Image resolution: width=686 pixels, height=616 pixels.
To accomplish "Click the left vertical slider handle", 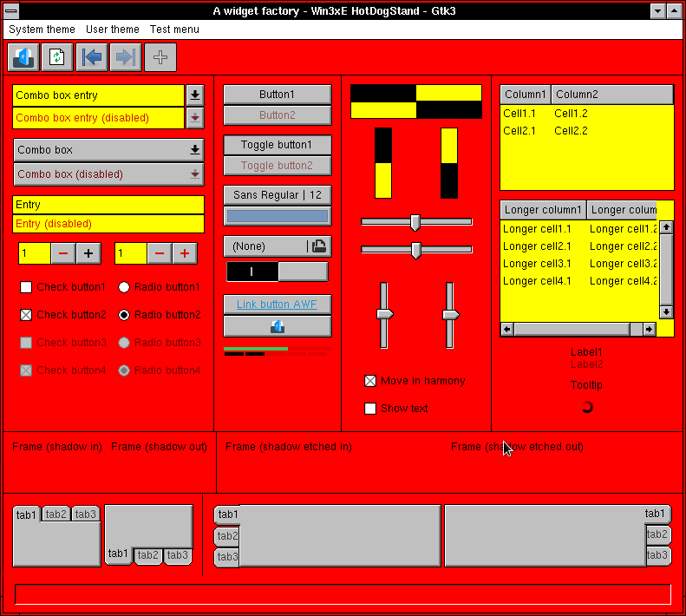I will coord(384,314).
